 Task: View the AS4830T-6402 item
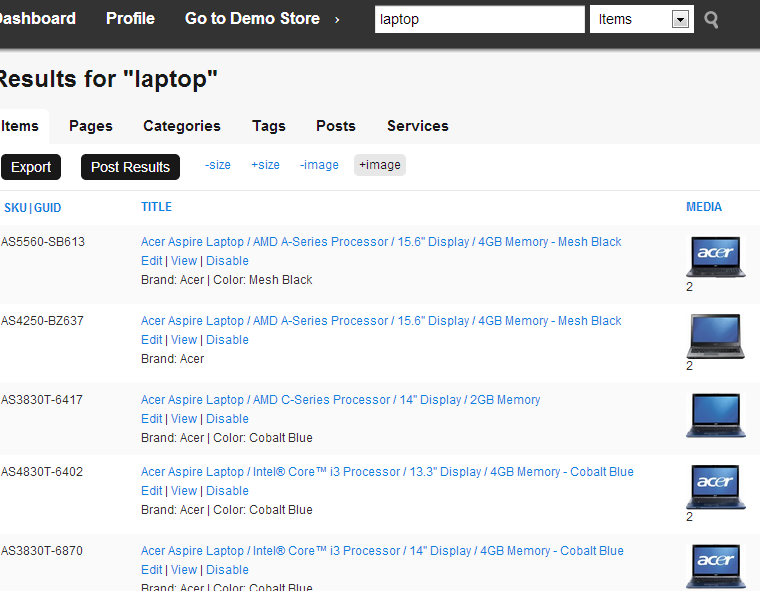[x=184, y=491]
